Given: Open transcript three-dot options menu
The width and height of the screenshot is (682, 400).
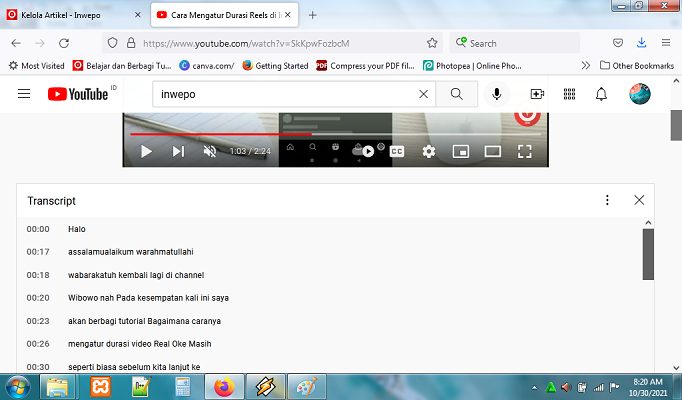Looking at the screenshot, I should point(607,200).
